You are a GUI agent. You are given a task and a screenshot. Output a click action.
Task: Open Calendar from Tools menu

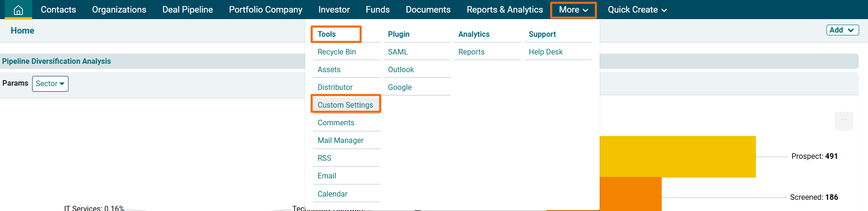pyautogui.click(x=332, y=194)
